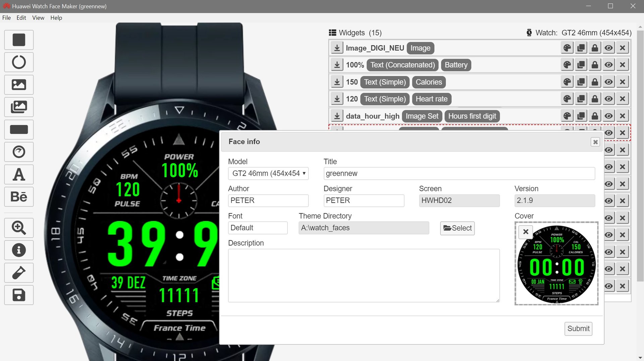Toggle visibility of 120 Heart rate widget

pyautogui.click(x=608, y=99)
